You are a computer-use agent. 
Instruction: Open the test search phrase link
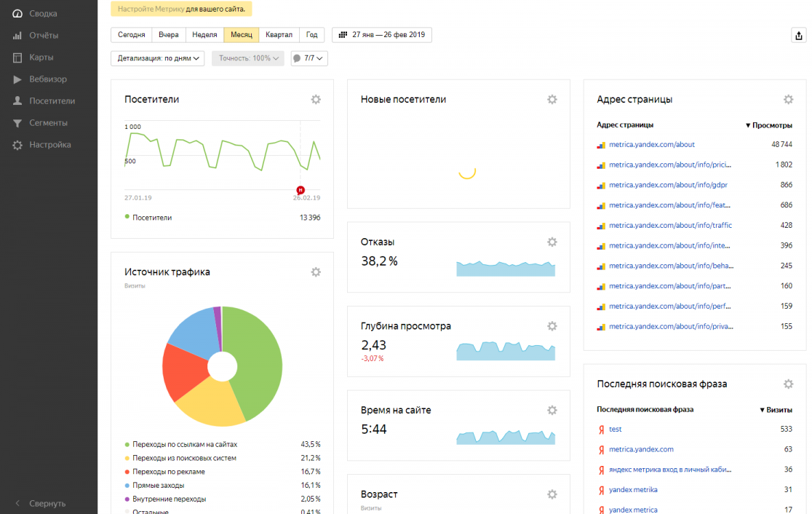coord(616,429)
